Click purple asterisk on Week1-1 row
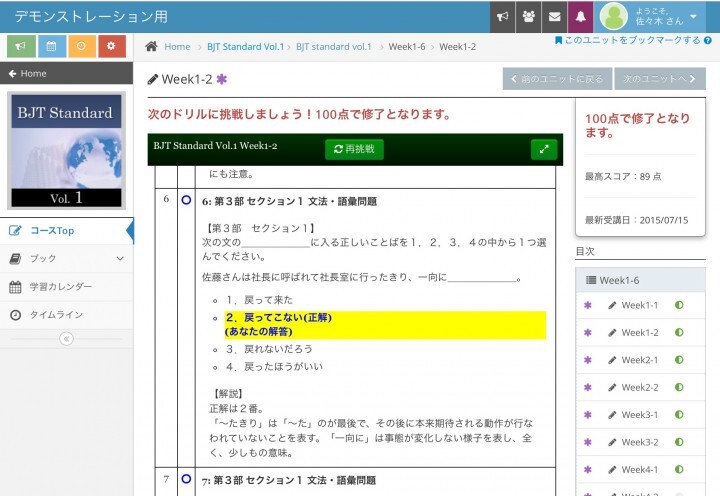Image resolution: width=720 pixels, height=496 pixels. 588,305
